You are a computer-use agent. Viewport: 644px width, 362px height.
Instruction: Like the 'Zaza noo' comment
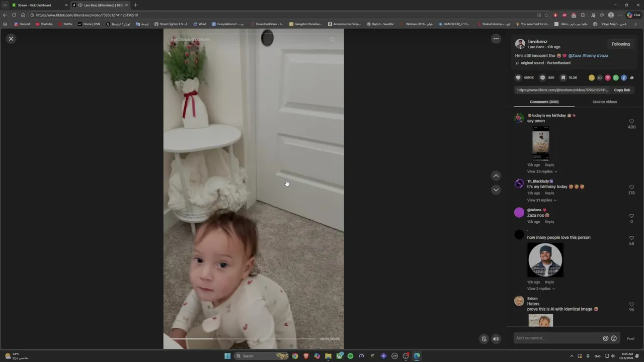(x=631, y=216)
